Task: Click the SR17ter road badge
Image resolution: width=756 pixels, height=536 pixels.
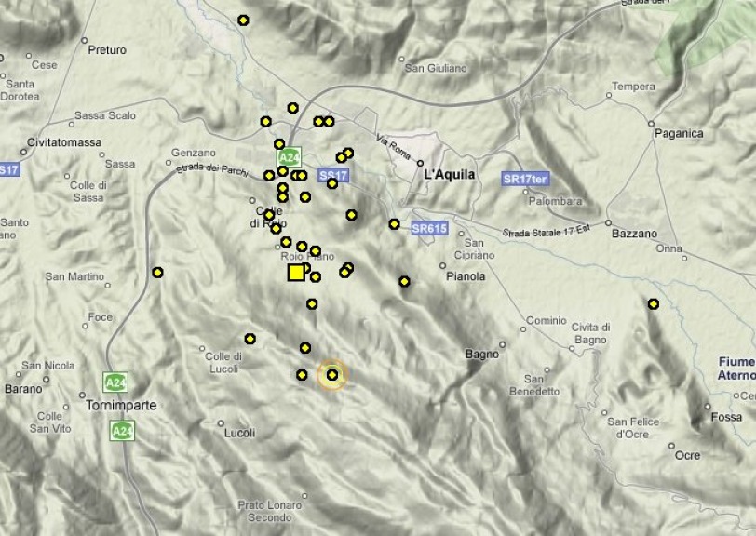Action: 525,179
